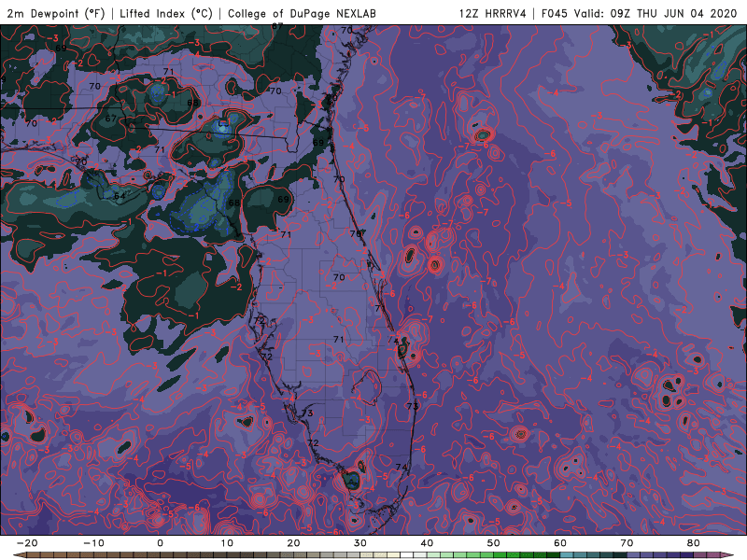This screenshot has width=747, height=560.
Task: Click the 50 label on the color scale
Action: 494,543
